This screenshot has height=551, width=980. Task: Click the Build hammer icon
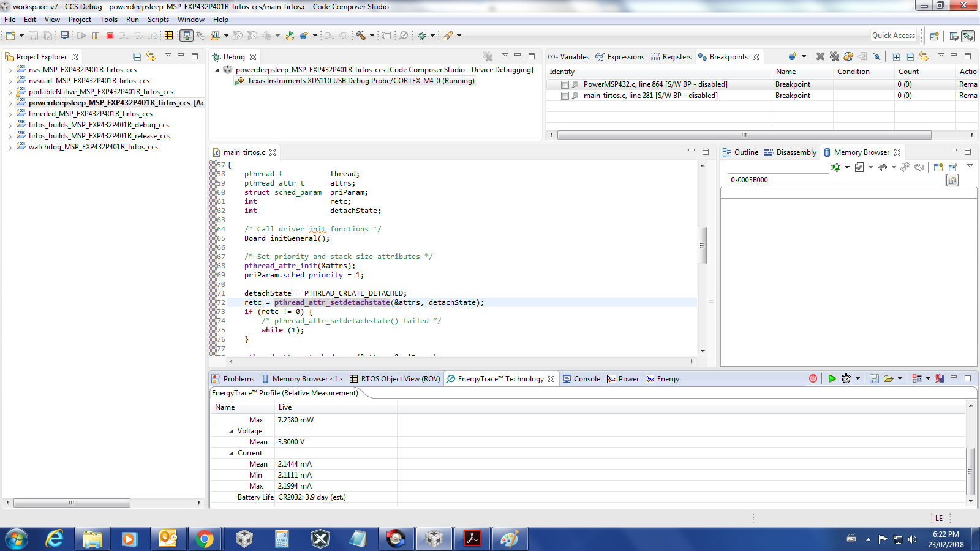click(x=361, y=36)
